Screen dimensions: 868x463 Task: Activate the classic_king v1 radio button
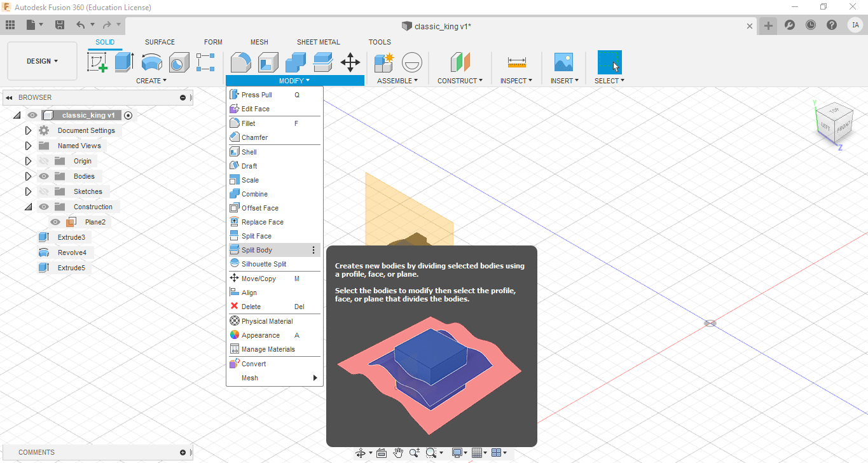[128, 115]
